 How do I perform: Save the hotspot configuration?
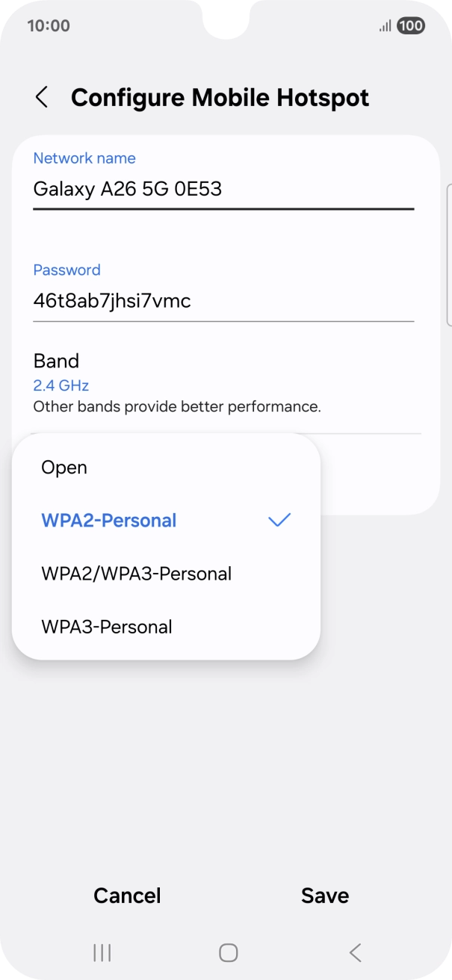tap(324, 895)
